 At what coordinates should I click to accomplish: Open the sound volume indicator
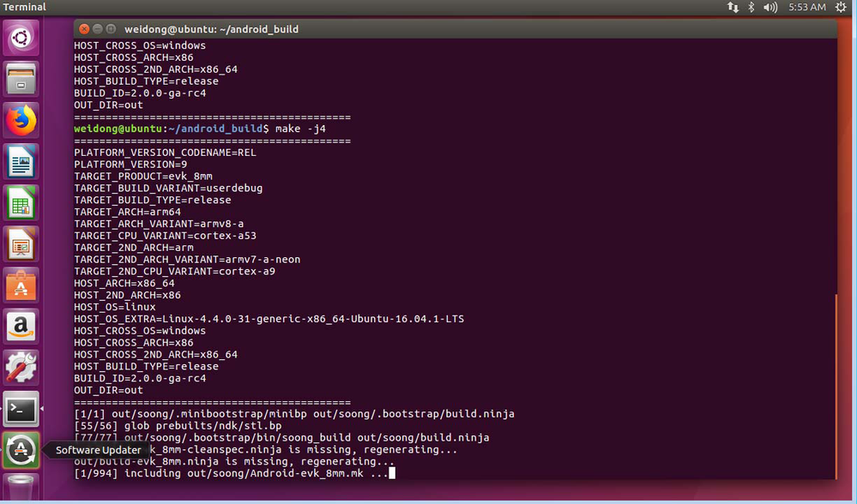[x=770, y=7]
